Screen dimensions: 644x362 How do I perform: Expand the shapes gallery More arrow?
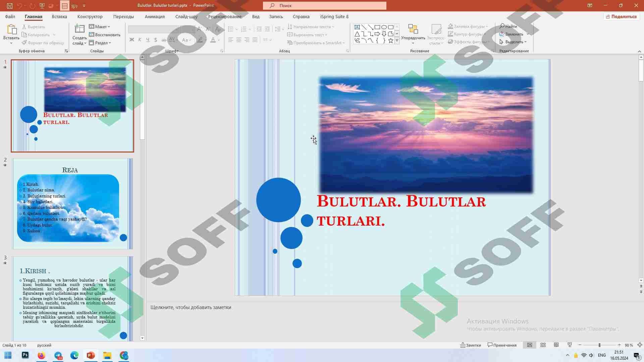pos(397,41)
